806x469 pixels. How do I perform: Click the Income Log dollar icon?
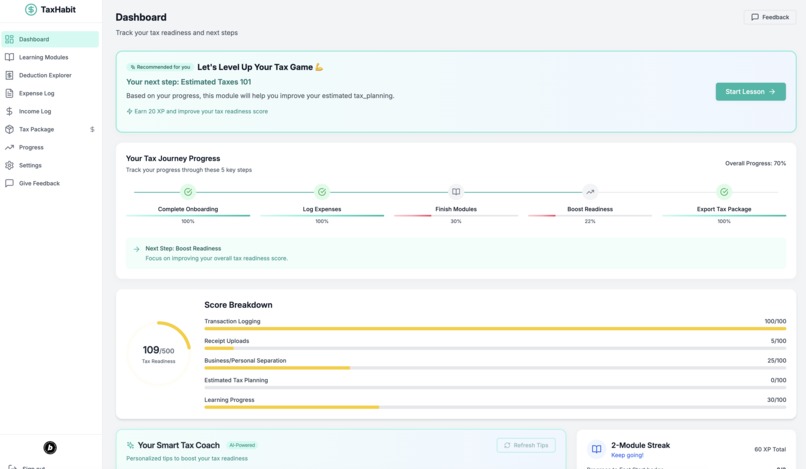pos(9,111)
